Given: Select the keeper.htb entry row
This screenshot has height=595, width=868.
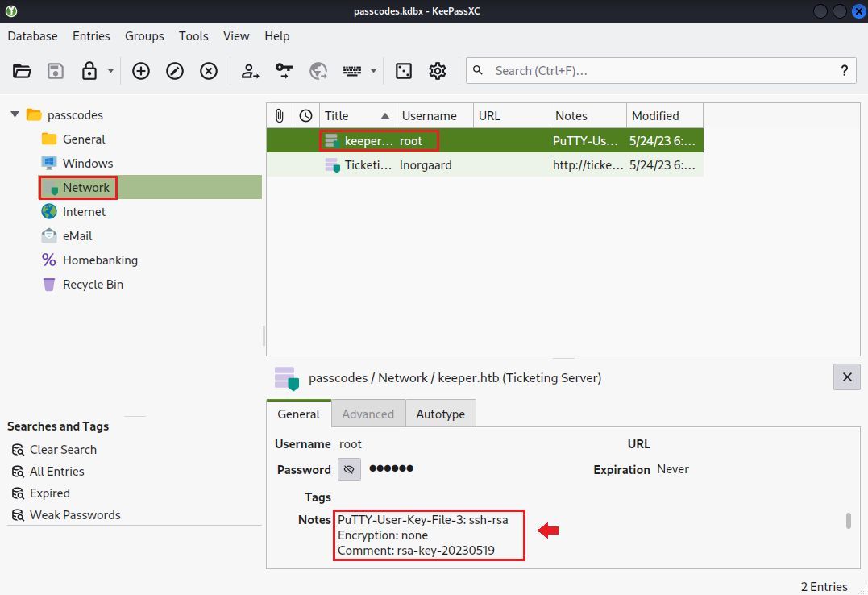Looking at the screenshot, I should pos(485,141).
